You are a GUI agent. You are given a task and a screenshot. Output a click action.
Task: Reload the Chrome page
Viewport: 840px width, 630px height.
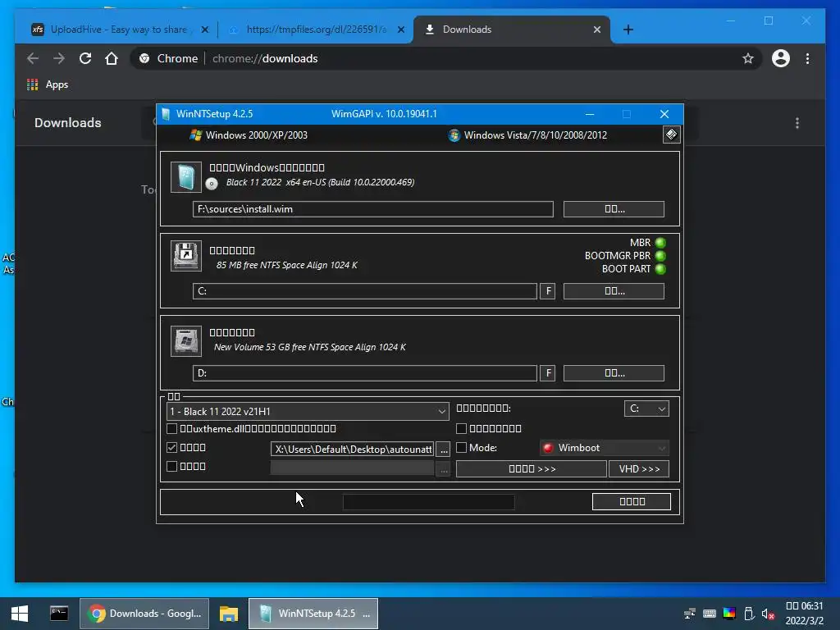pos(85,58)
